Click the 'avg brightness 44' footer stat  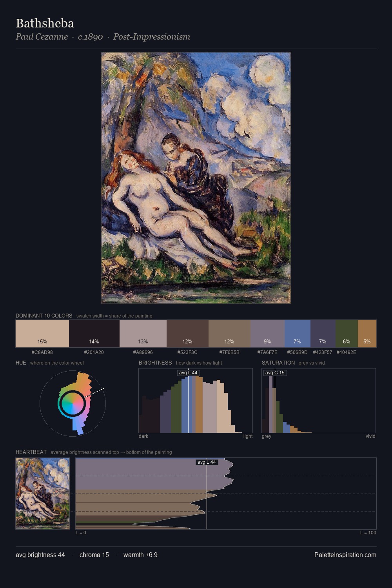pos(40,555)
